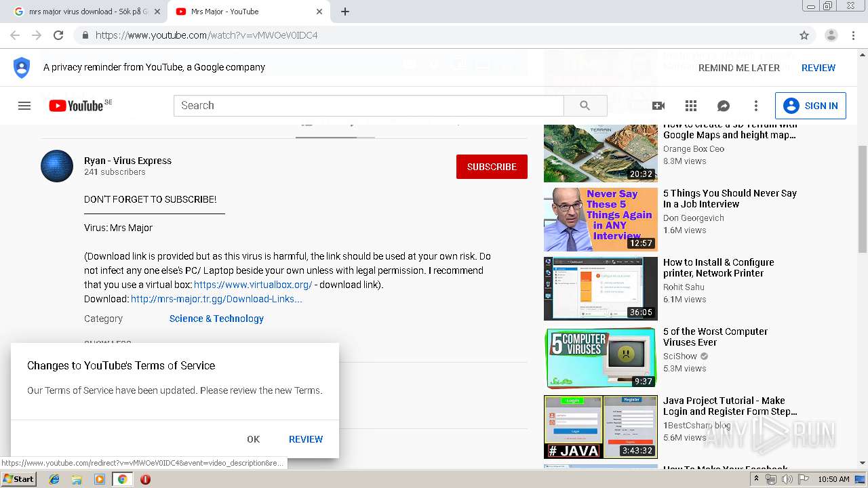Click OK in the Terms of Service dialog
This screenshot has width=868, height=488.
254,439
